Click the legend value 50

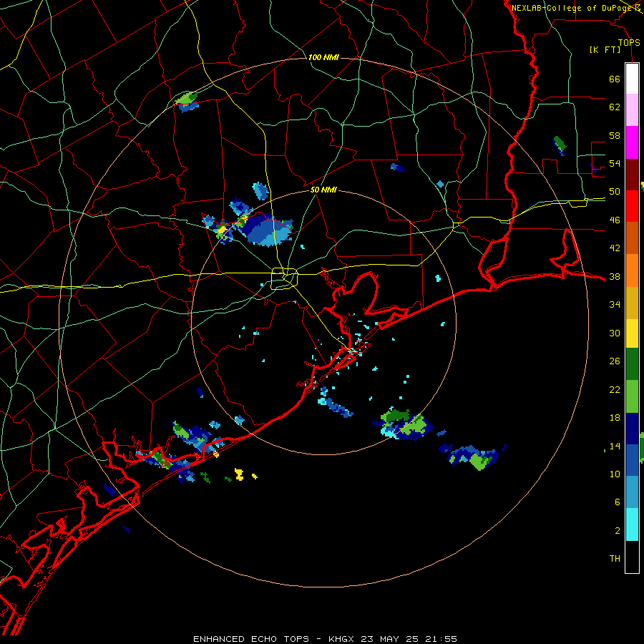click(x=615, y=191)
